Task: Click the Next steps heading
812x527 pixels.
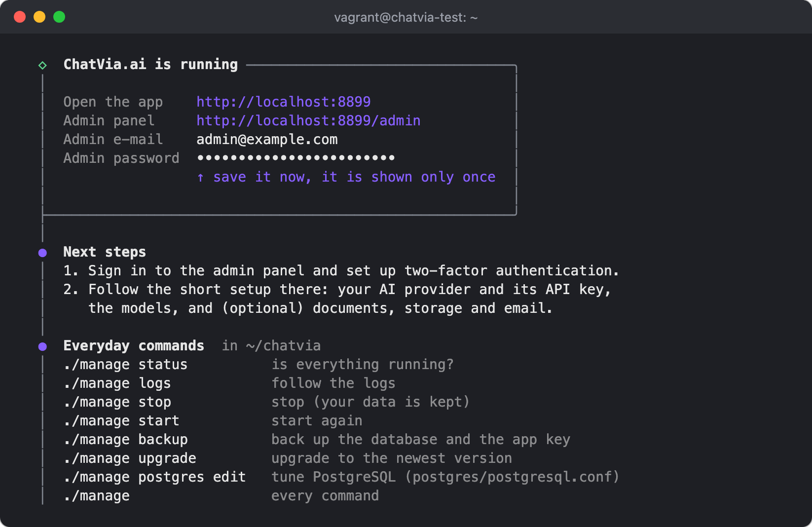Action: tap(105, 252)
